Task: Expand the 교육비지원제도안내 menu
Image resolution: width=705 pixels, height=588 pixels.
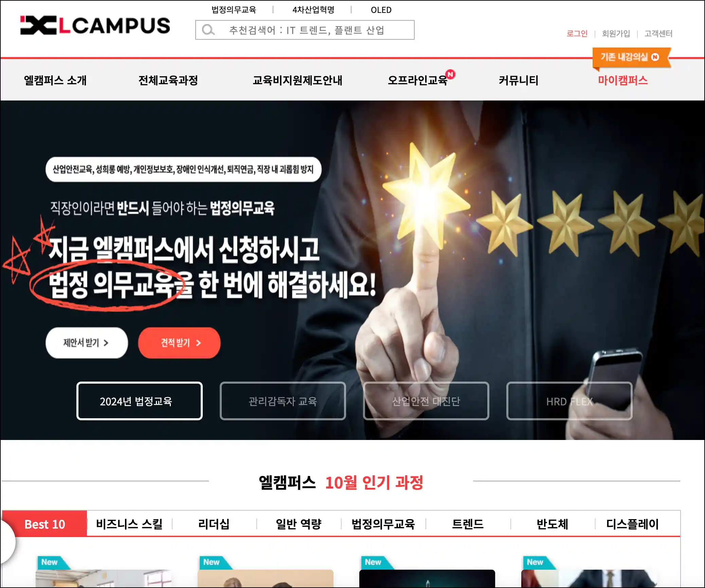Action: click(297, 80)
